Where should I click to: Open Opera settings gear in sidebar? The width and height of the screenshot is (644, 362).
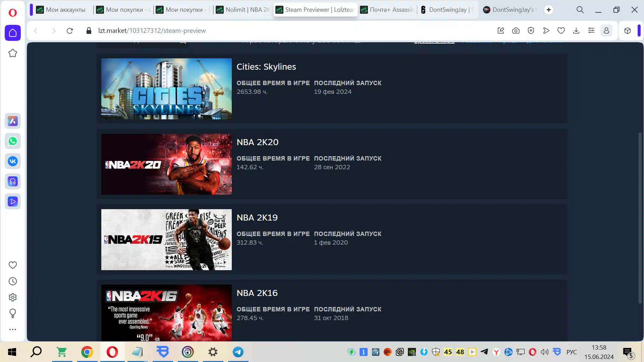pos(13,297)
